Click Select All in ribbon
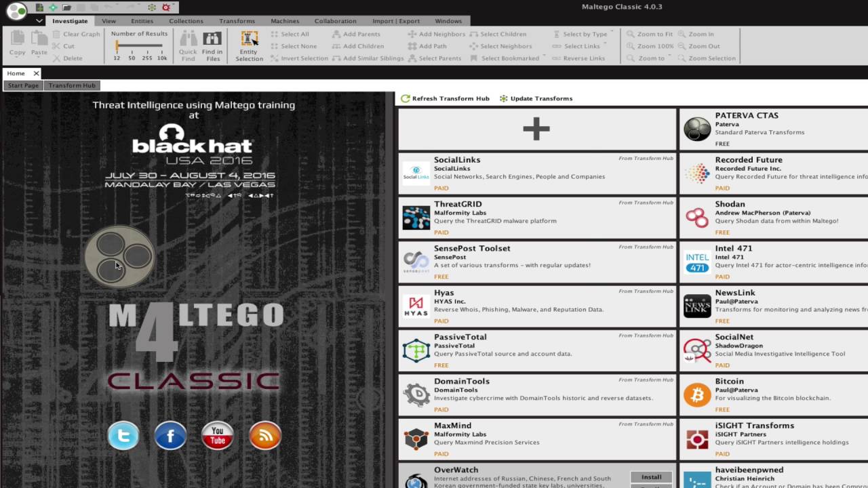The height and width of the screenshot is (488, 868). 290,34
